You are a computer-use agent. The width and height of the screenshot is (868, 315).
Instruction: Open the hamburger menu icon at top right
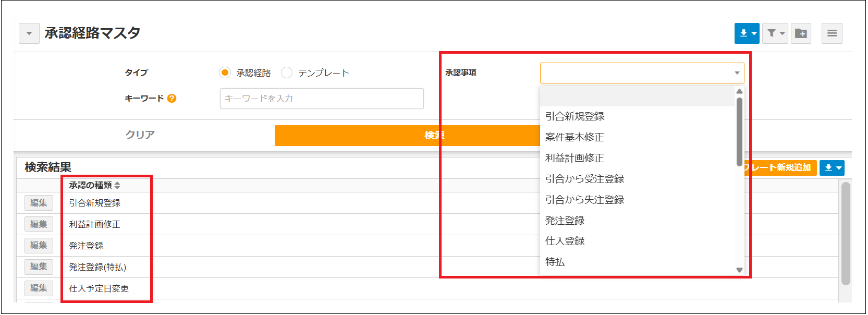click(x=832, y=33)
